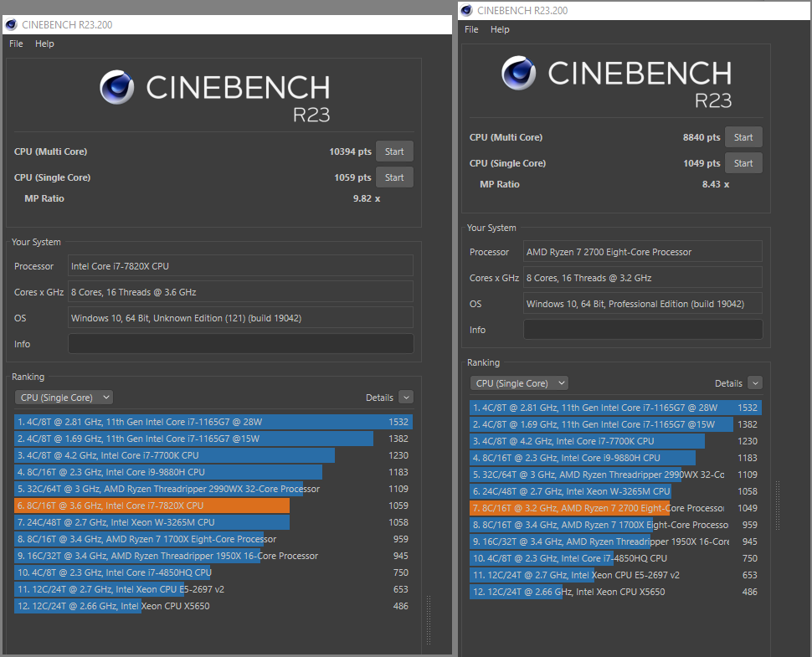Click the Info input field in right window
The width and height of the screenshot is (812, 657).
pos(643,330)
